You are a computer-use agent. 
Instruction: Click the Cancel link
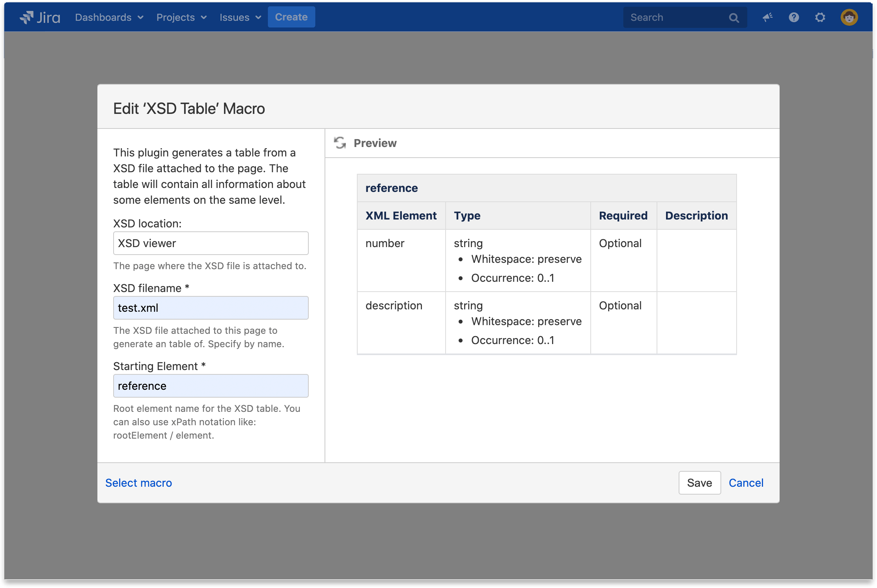point(746,482)
